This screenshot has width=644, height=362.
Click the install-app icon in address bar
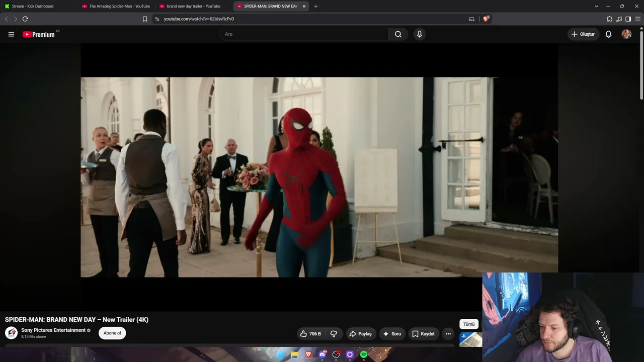click(x=471, y=19)
